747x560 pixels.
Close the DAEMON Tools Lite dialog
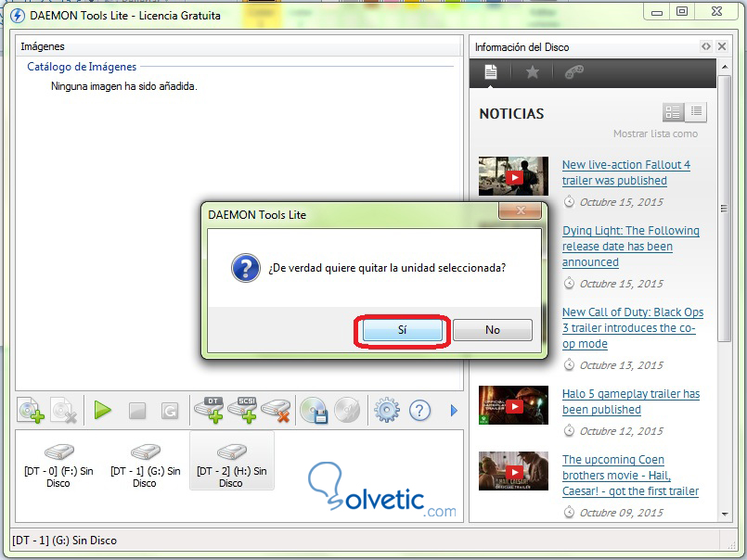pyautogui.click(x=521, y=210)
